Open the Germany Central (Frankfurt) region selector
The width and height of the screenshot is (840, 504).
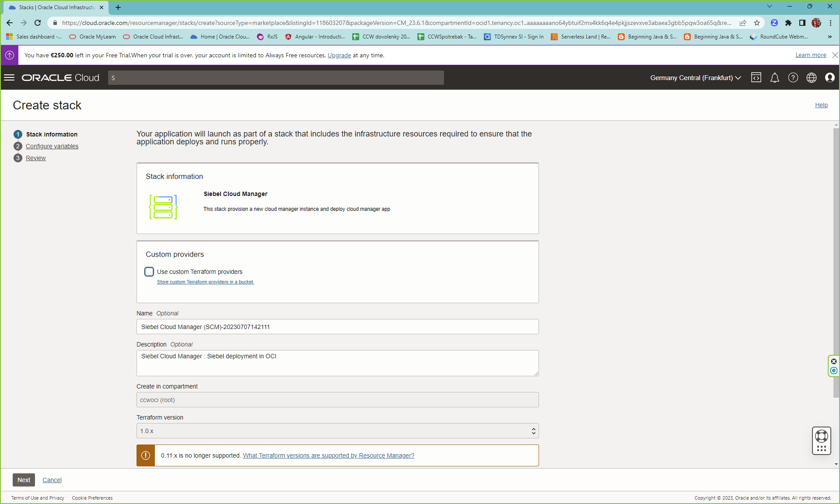[x=695, y=77]
